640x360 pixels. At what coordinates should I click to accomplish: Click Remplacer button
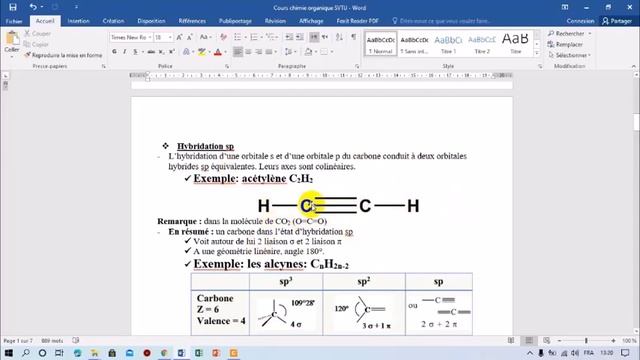[565, 44]
